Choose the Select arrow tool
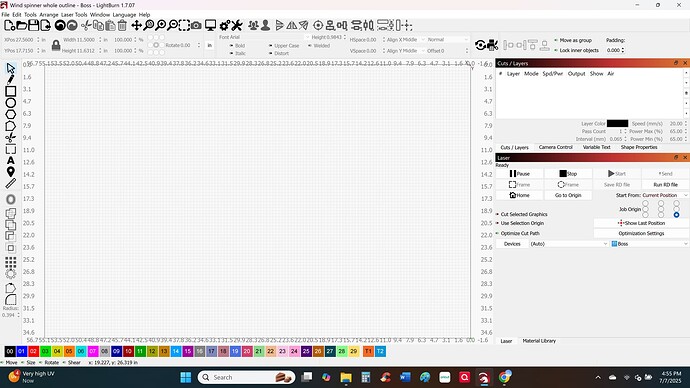 [11, 68]
